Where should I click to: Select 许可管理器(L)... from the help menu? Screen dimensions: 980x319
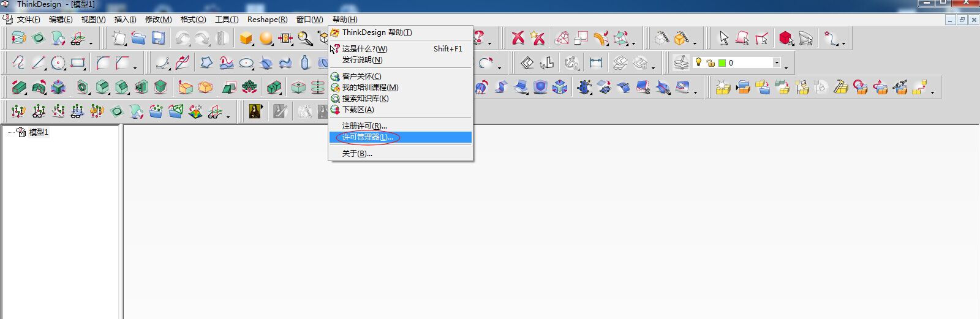tap(367, 137)
